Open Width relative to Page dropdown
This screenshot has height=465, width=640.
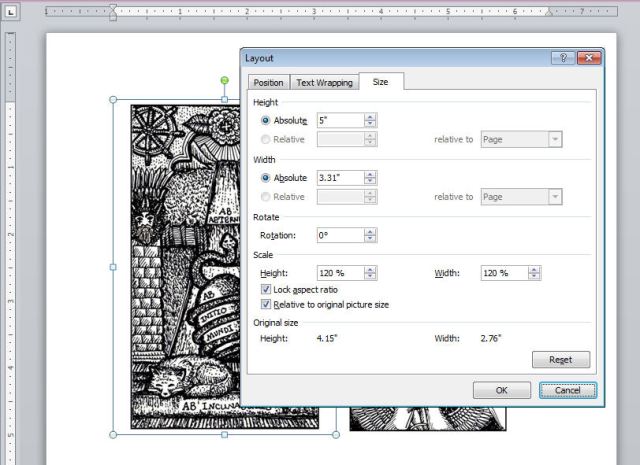[x=554, y=197]
